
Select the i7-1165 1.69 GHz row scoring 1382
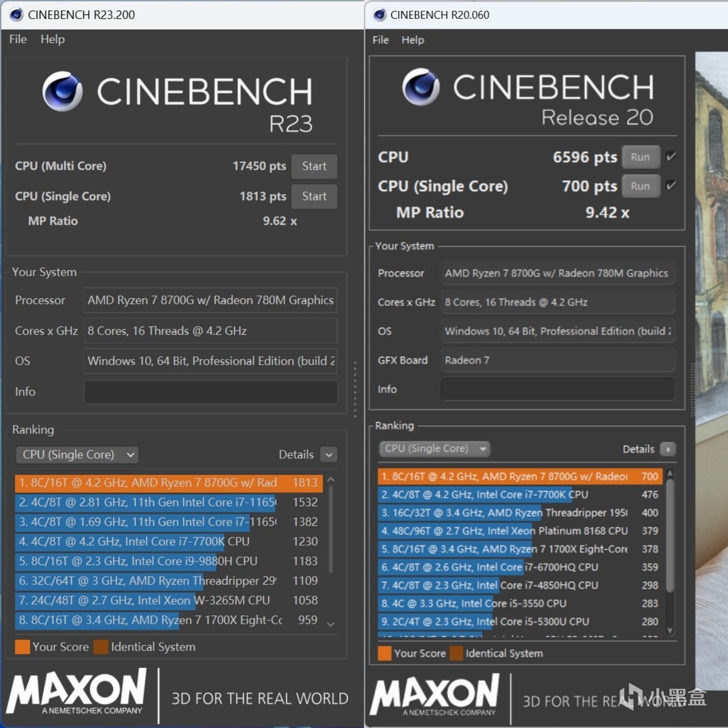pos(169,522)
